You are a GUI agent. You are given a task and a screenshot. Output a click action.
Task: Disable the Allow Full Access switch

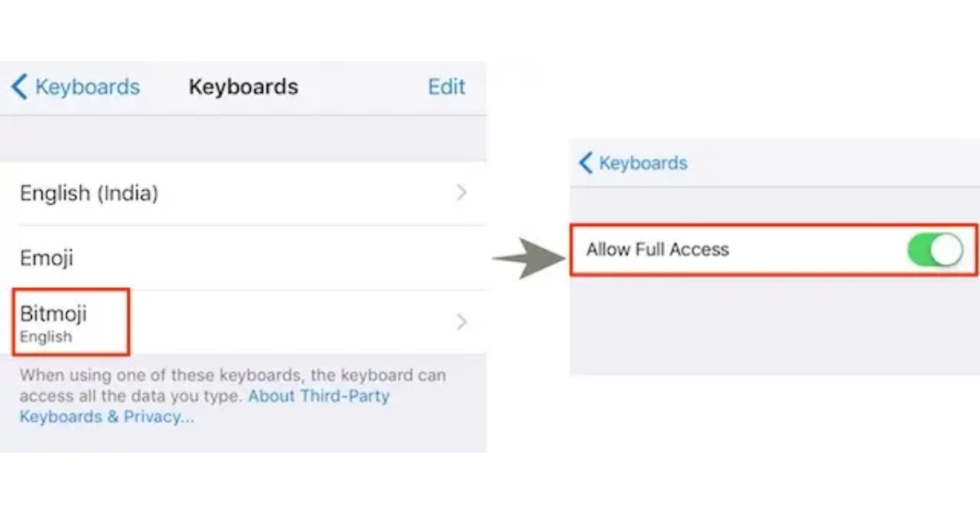pyautogui.click(x=934, y=250)
